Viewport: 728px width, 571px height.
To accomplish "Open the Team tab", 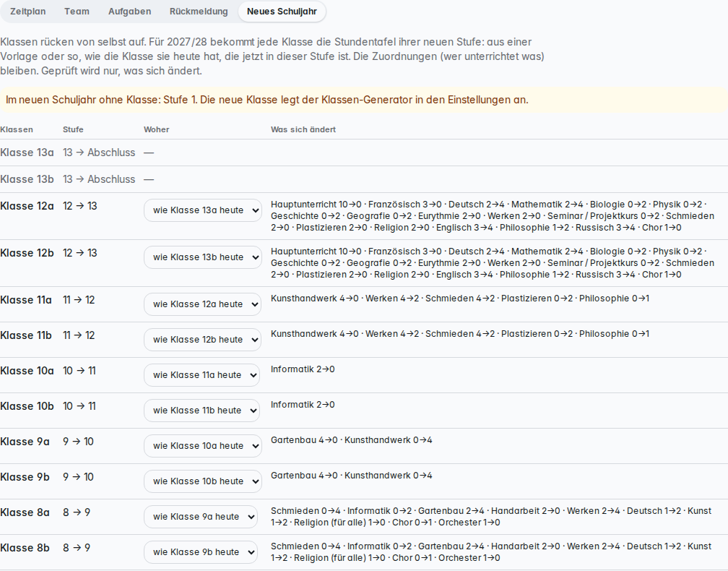I will tap(77, 12).
